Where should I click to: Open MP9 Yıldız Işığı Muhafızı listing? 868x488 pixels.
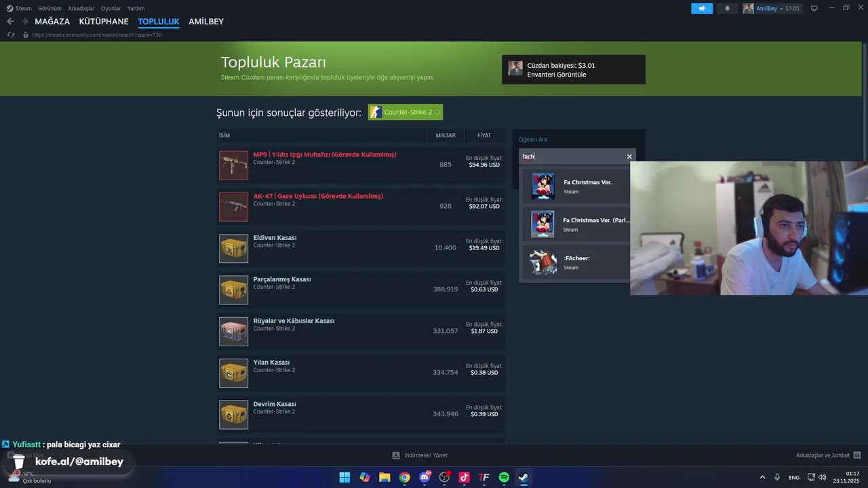pyautogui.click(x=361, y=165)
